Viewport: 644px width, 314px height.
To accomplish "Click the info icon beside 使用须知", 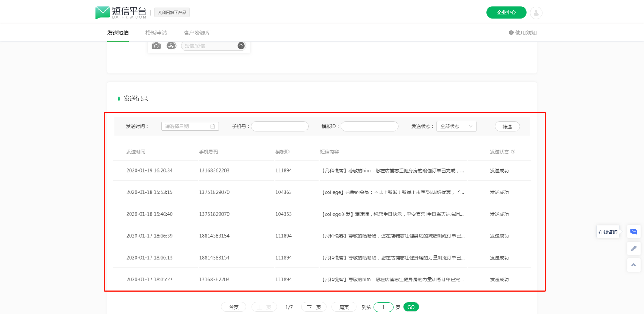I will pos(511,33).
